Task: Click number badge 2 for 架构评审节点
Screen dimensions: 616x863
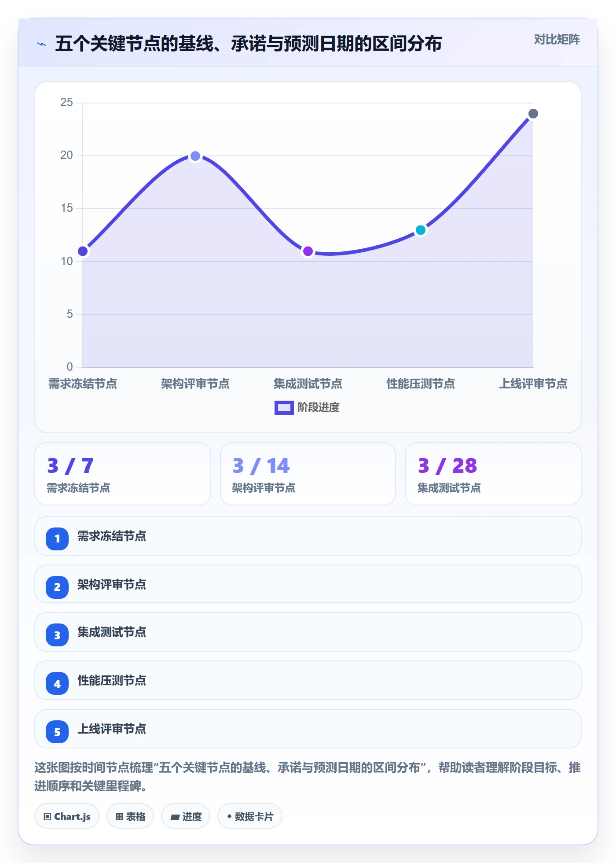Action: tap(57, 587)
